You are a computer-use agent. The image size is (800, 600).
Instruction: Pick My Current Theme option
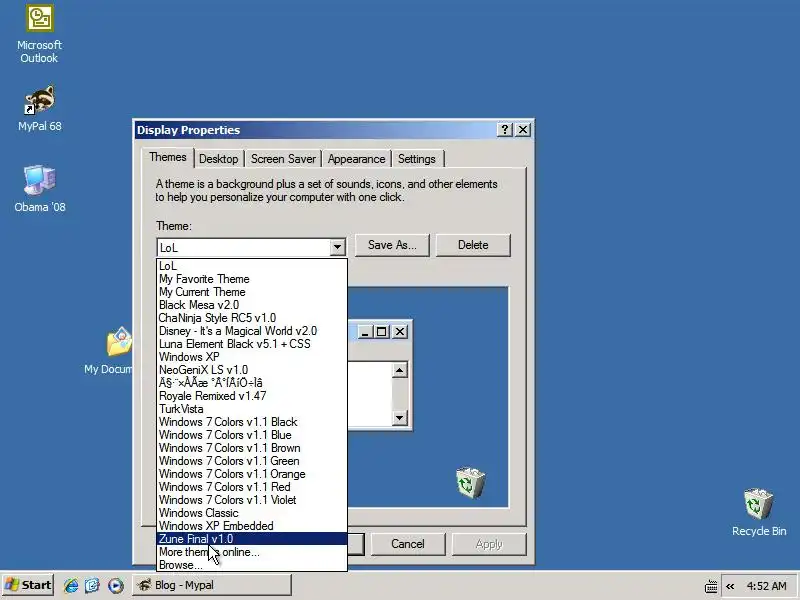(252, 292)
